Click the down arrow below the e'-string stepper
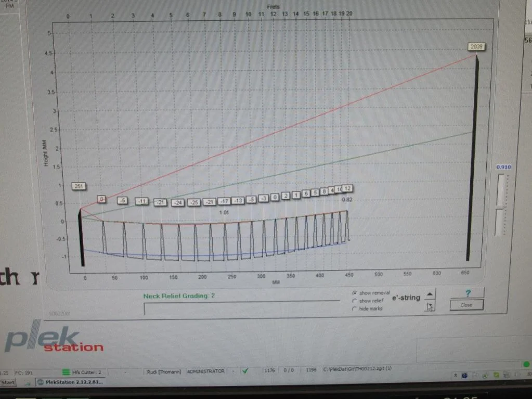 coord(430,307)
